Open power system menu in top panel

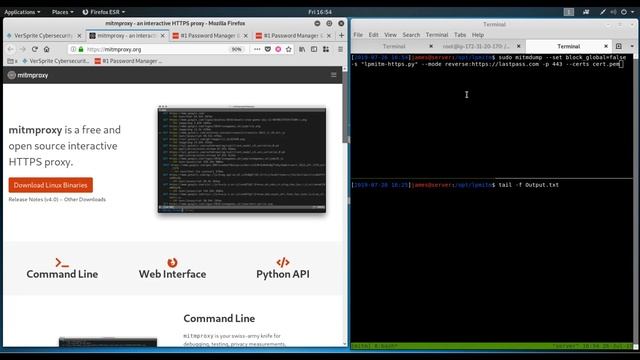(x=626, y=12)
